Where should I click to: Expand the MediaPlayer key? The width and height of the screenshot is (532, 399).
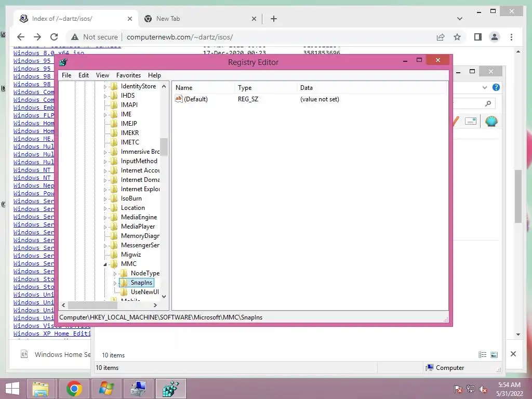click(x=105, y=227)
